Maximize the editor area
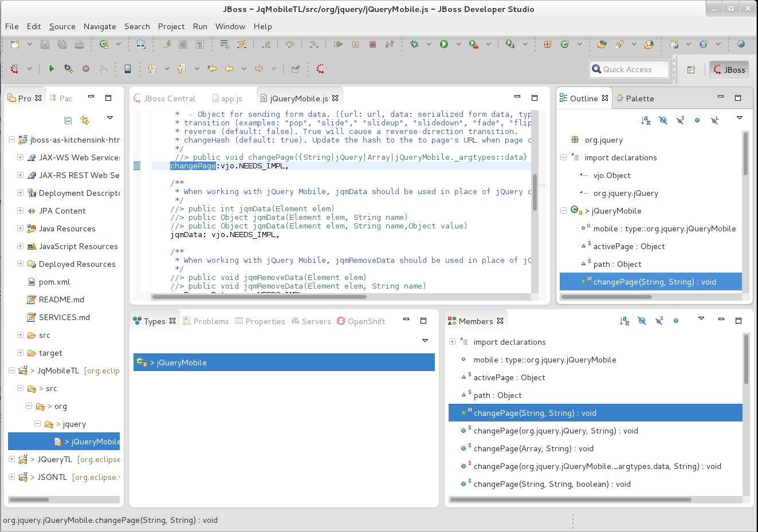 (535, 97)
